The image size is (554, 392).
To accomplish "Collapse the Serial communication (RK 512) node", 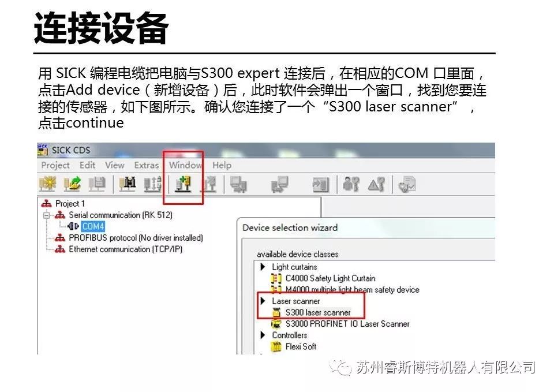I will point(46,215).
